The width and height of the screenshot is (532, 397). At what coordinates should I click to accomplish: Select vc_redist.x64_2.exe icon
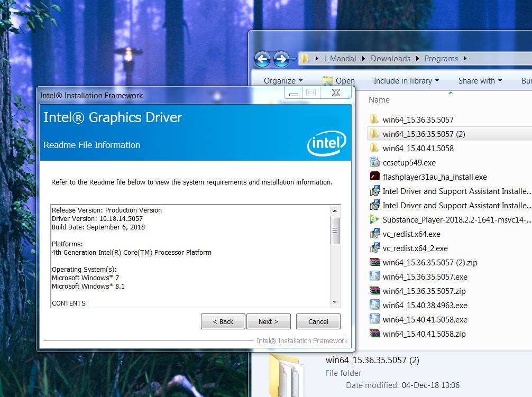click(x=374, y=247)
